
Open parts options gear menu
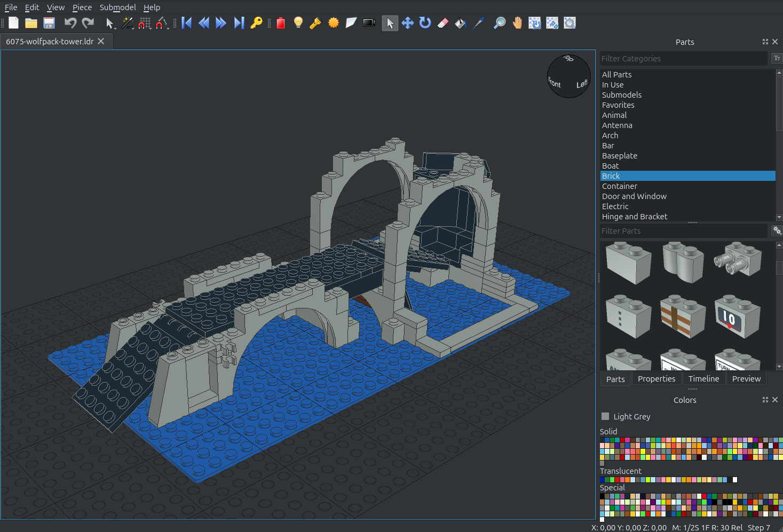coord(777,231)
